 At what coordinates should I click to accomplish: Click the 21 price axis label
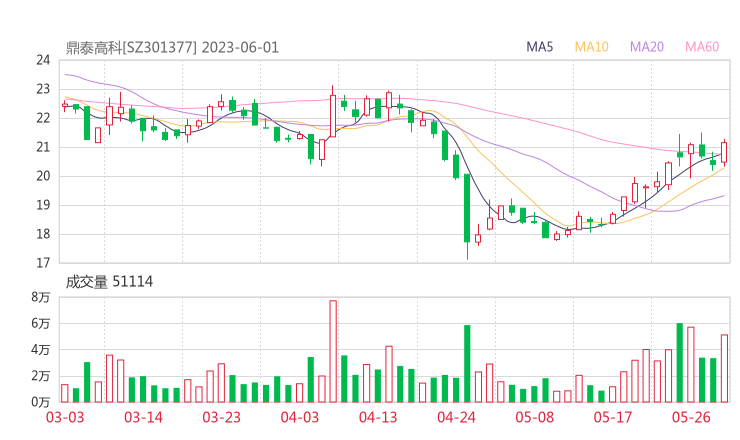[43, 147]
